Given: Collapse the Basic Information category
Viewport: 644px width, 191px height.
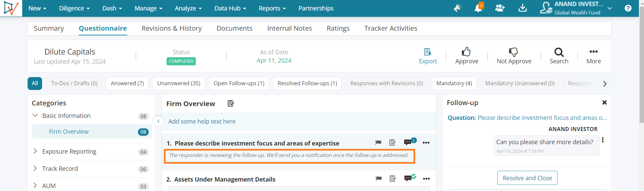Looking at the screenshot, I should click(35, 116).
